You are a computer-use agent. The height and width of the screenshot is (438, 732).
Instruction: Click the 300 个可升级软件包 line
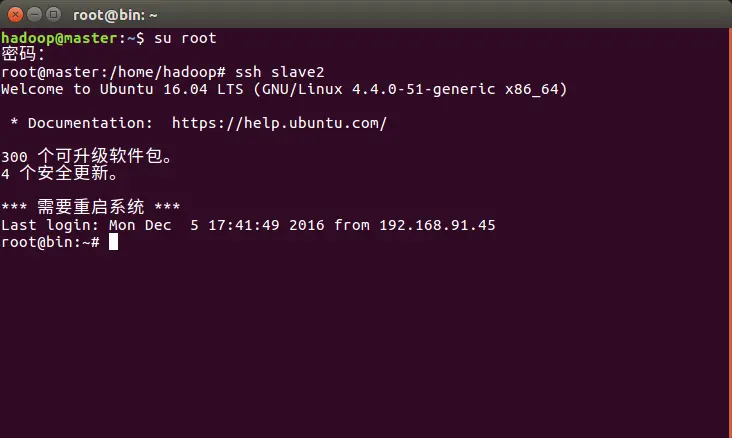tap(87, 156)
